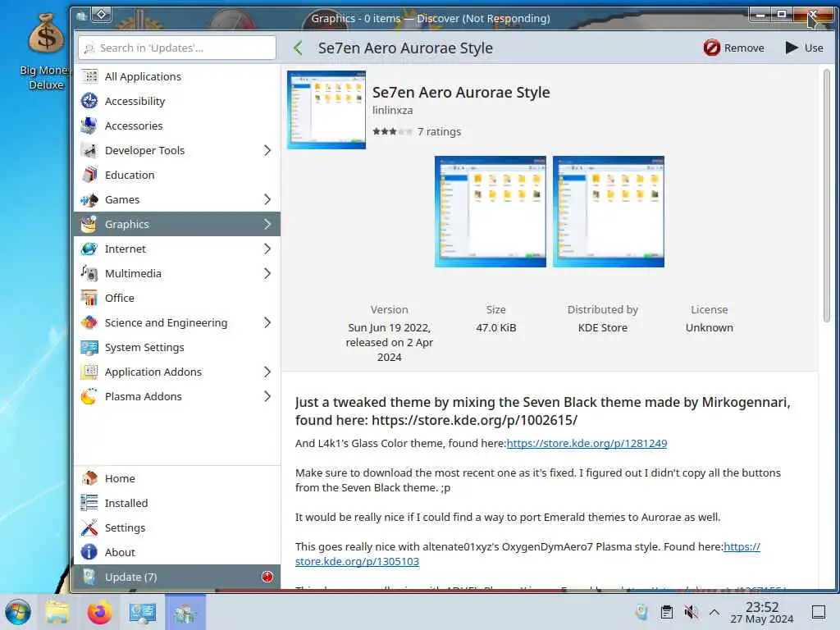Viewport: 840px width, 630px height.
Task: Open the first large screenshot thumbnail
Action: click(491, 212)
